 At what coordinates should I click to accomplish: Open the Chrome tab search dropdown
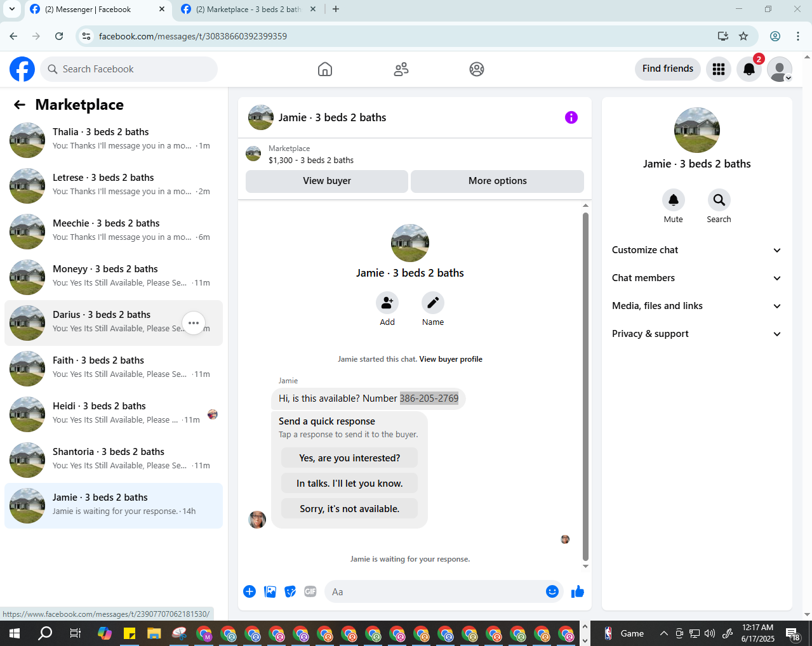12,9
